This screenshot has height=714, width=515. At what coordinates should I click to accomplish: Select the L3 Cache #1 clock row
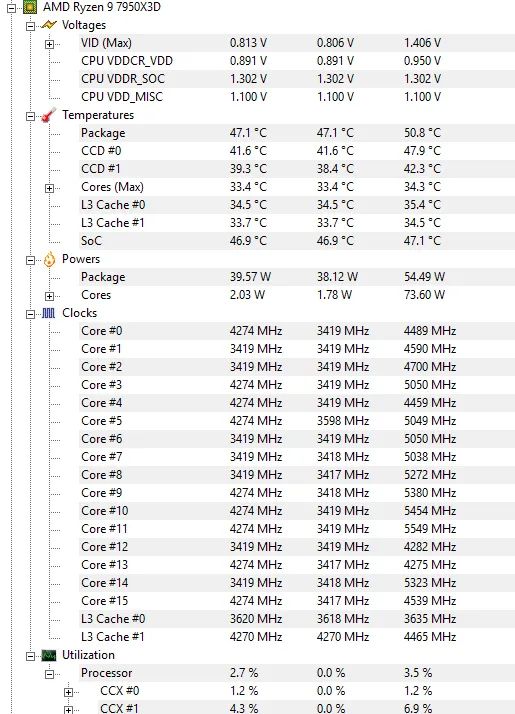click(297, 637)
